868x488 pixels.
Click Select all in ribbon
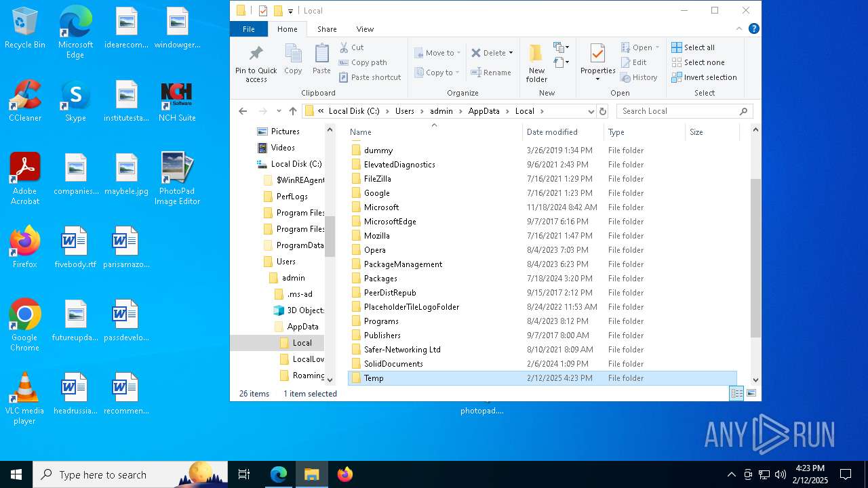[x=693, y=47]
